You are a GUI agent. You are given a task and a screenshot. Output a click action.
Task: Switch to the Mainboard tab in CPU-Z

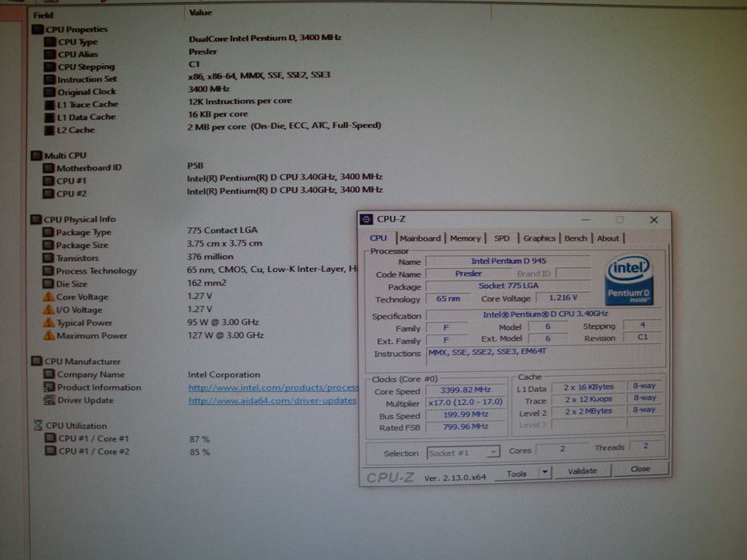(x=420, y=238)
